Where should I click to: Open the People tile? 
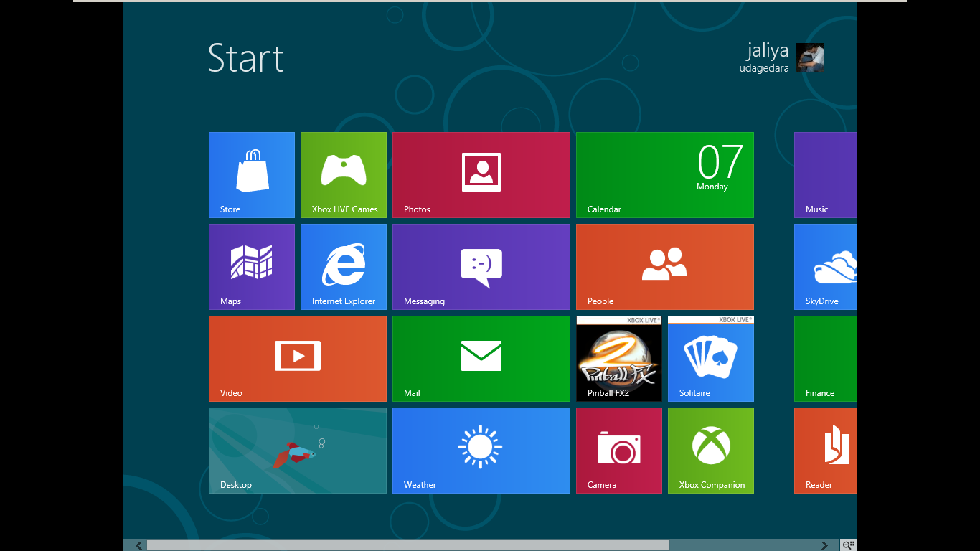(664, 266)
